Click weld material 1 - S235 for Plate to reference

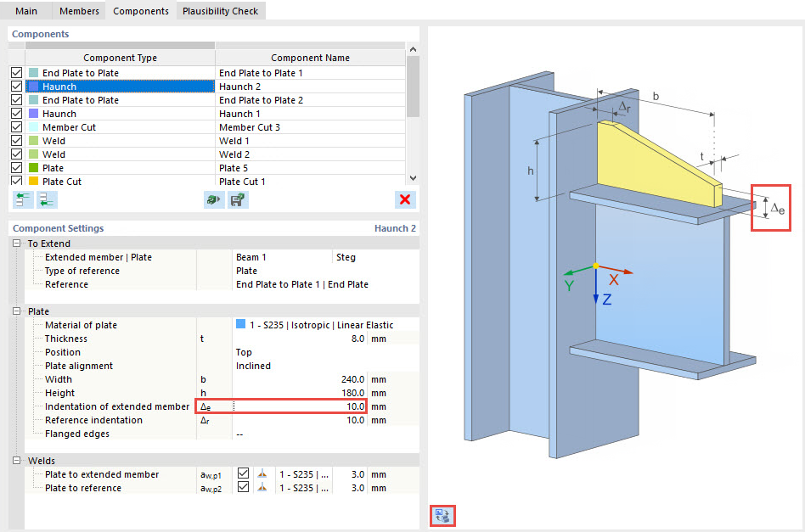(304, 488)
